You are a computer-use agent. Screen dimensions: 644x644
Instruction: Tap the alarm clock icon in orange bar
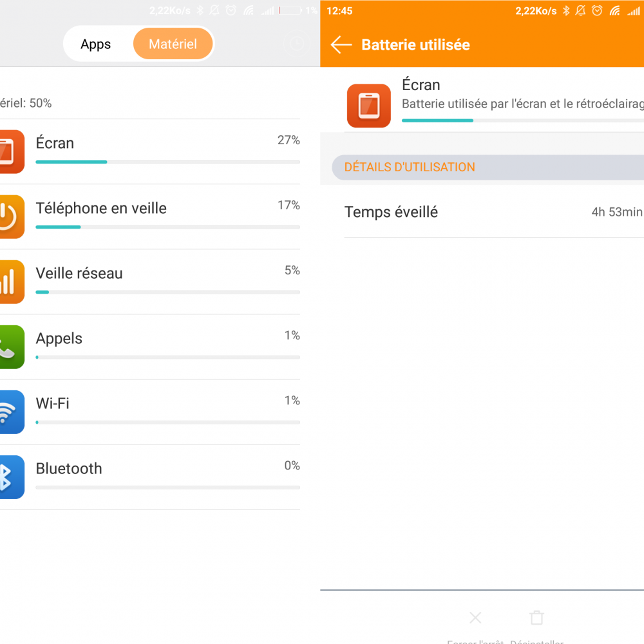pos(597,11)
